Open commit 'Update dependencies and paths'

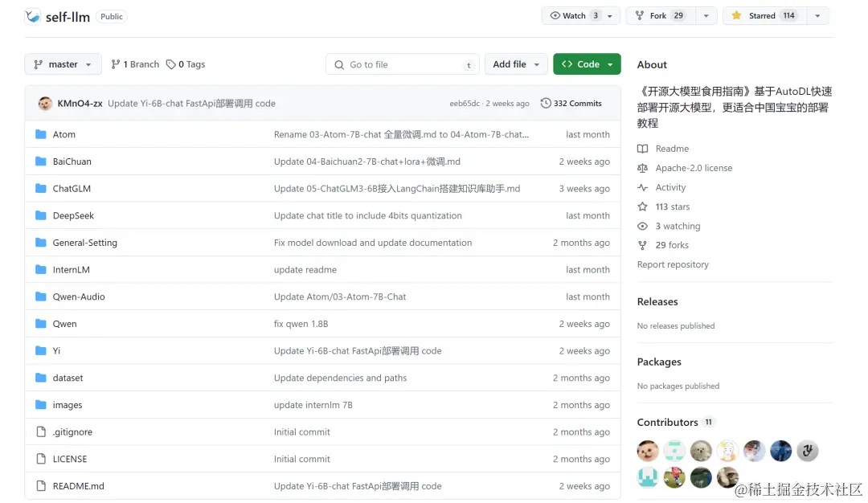pyautogui.click(x=340, y=378)
